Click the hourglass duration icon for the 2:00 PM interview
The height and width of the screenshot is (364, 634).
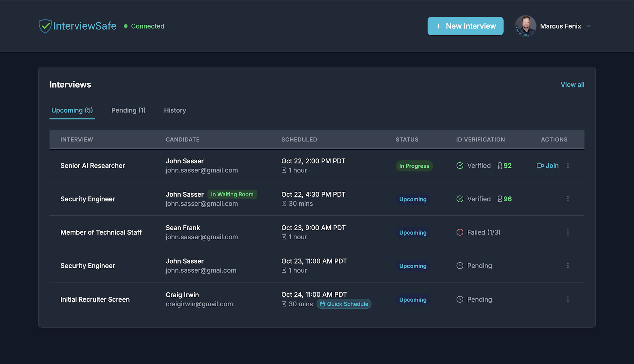pos(284,170)
